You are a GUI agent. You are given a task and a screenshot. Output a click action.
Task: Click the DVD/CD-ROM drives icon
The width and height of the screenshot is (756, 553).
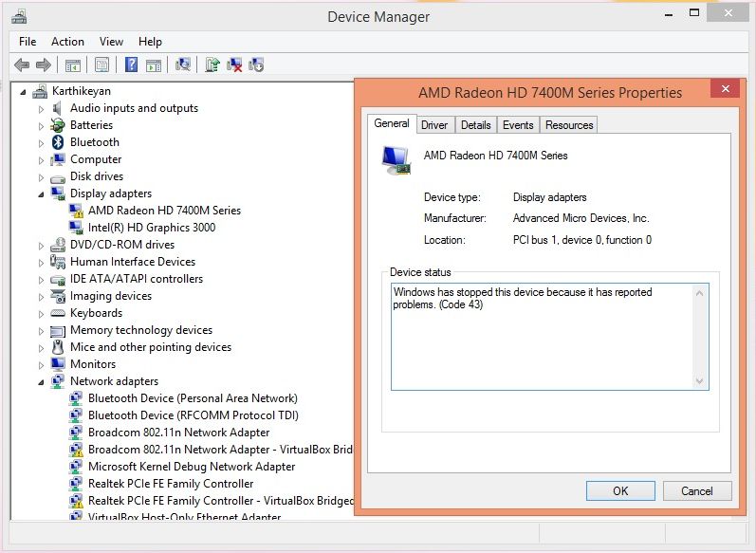[x=58, y=245]
